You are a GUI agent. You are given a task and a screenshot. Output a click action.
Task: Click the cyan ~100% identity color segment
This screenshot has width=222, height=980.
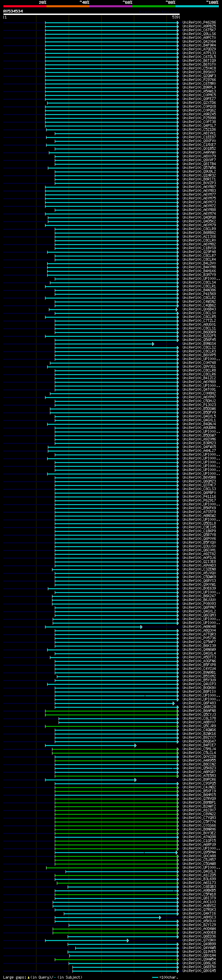click(x=197, y=6)
